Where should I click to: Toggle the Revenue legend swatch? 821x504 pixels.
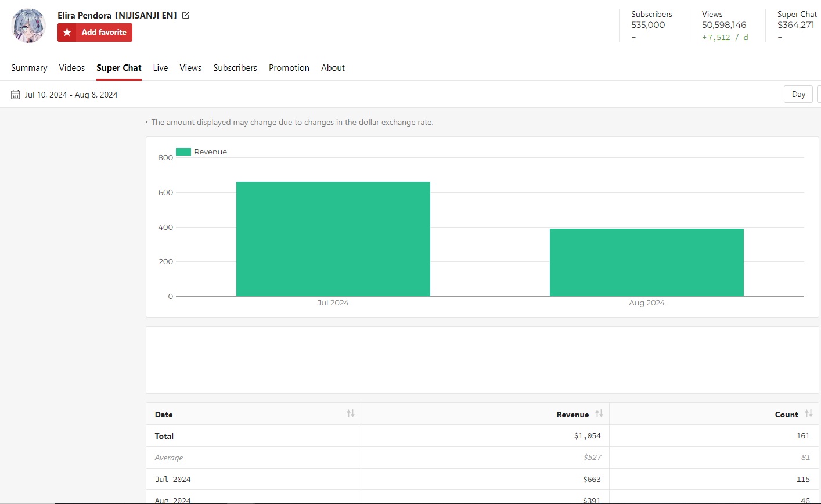[x=183, y=152]
